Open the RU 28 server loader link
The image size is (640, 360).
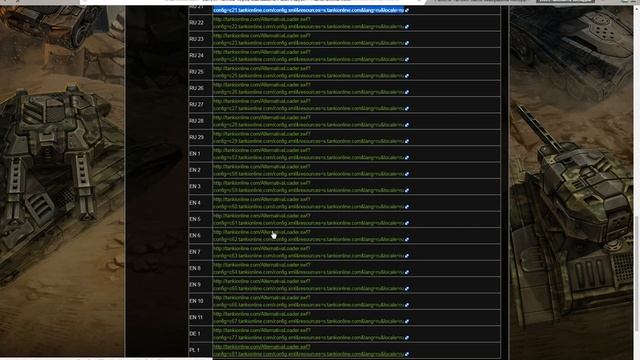click(x=308, y=121)
